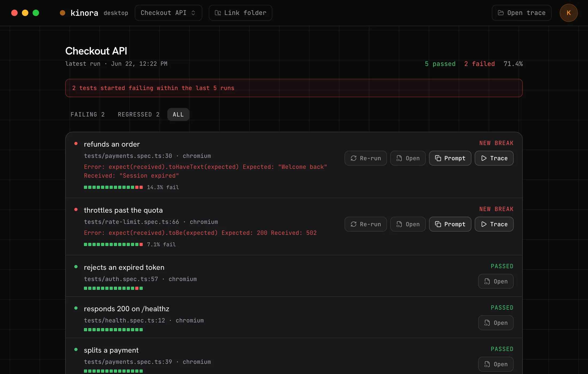The image size is (588, 374).
Task: Click the re-run icon for refunds an order
Action: 354,158
